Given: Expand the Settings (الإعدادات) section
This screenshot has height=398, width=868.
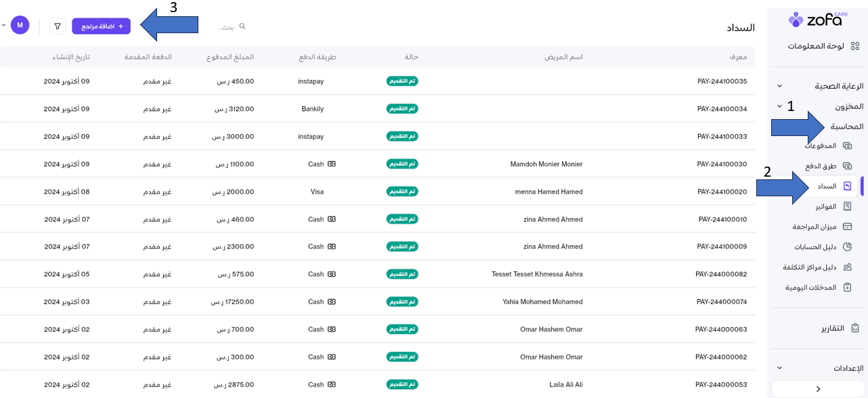Looking at the screenshot, I should 779,368.
